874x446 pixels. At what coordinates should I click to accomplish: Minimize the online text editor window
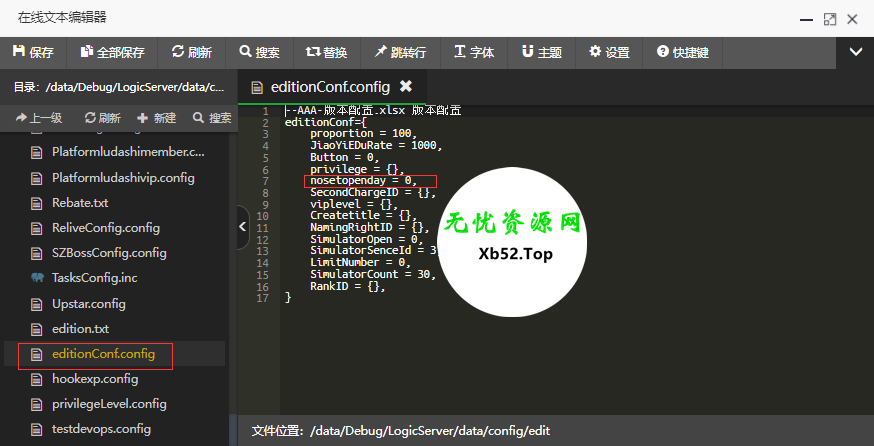tap(806, 20)
